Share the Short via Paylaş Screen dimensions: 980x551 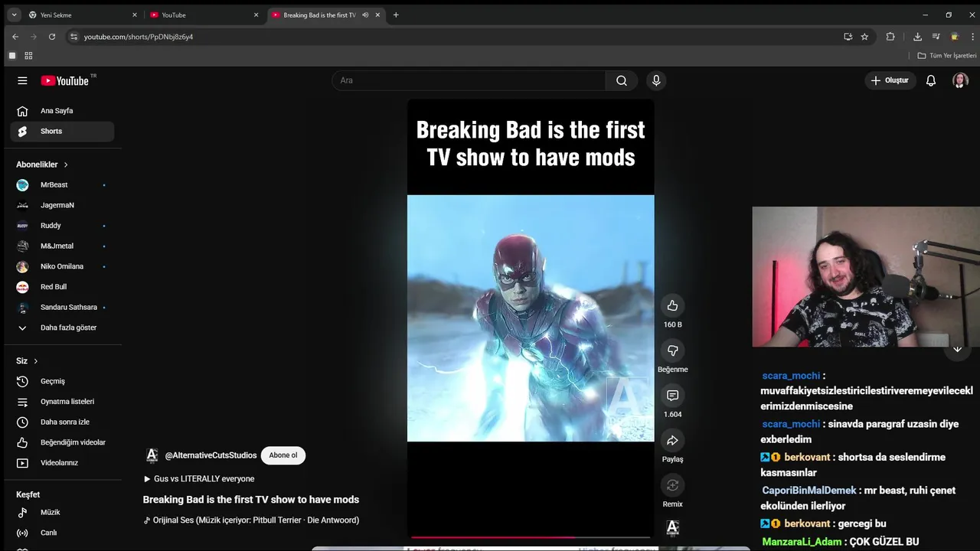pyautogui.click(x=672, y=440)
